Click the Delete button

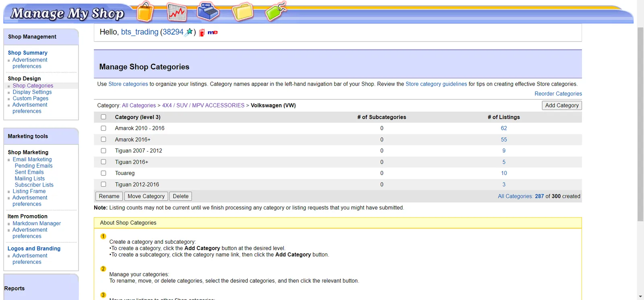[x=181, y=196]
